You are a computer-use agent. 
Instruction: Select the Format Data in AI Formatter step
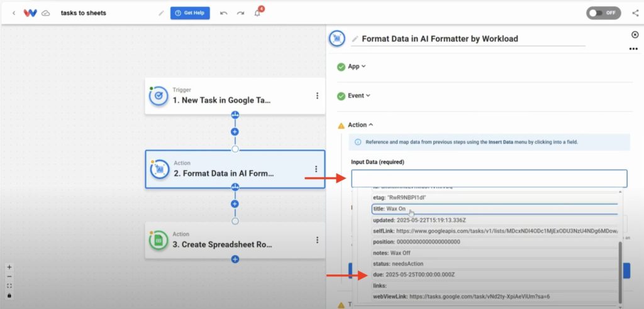point(235,169)
